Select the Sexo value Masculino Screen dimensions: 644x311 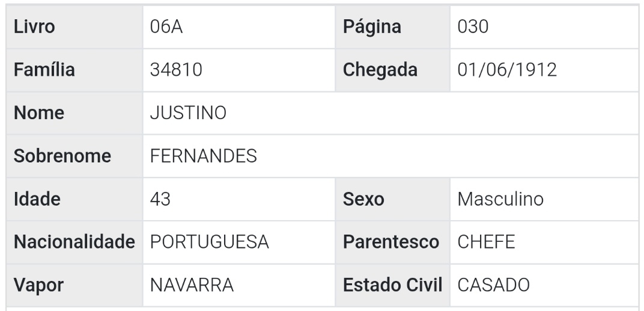coord(500,199)
